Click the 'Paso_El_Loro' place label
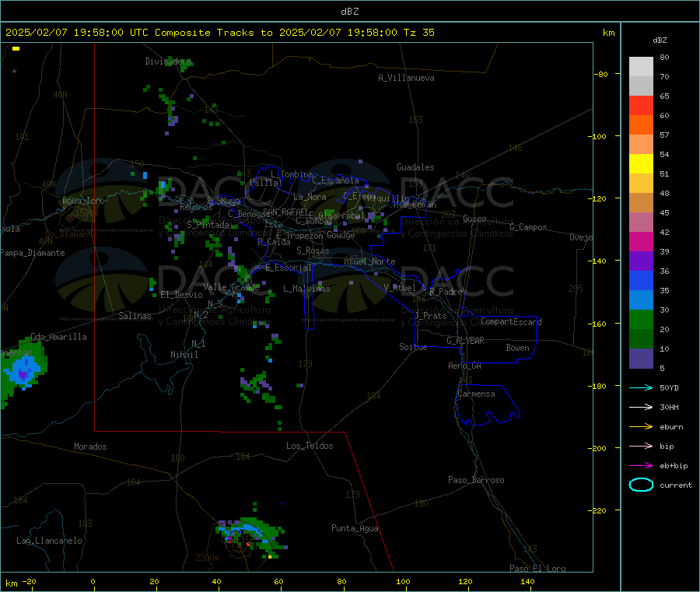 [x=537, y=569]
